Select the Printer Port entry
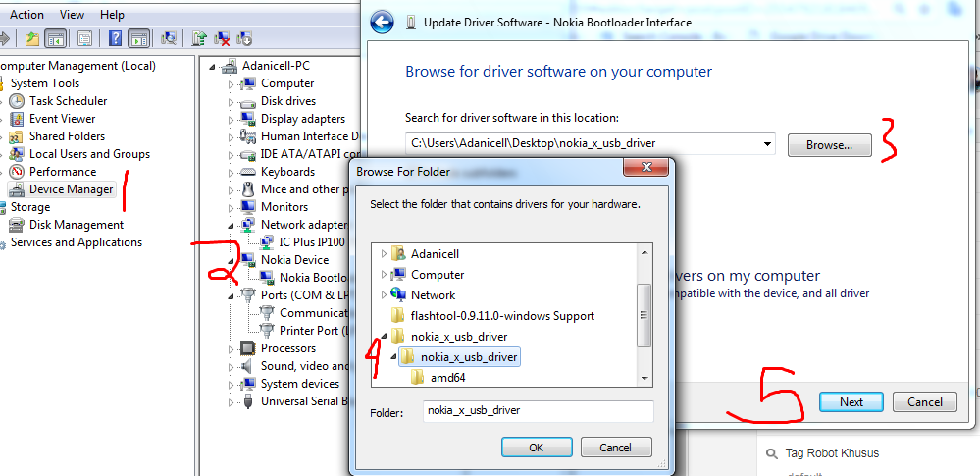980x476 pixels. [313, 331]
